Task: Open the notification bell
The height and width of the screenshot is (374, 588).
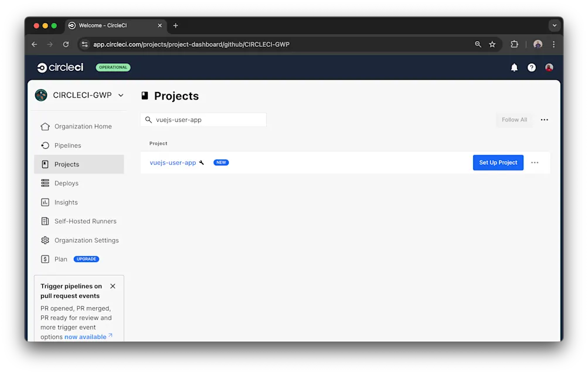Action: (514, 67)
